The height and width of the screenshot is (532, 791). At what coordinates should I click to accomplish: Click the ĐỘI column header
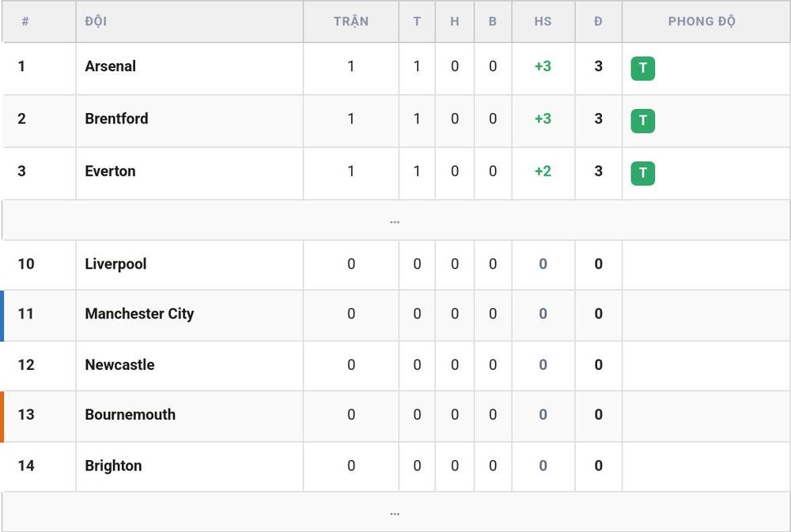click(96, 21)
